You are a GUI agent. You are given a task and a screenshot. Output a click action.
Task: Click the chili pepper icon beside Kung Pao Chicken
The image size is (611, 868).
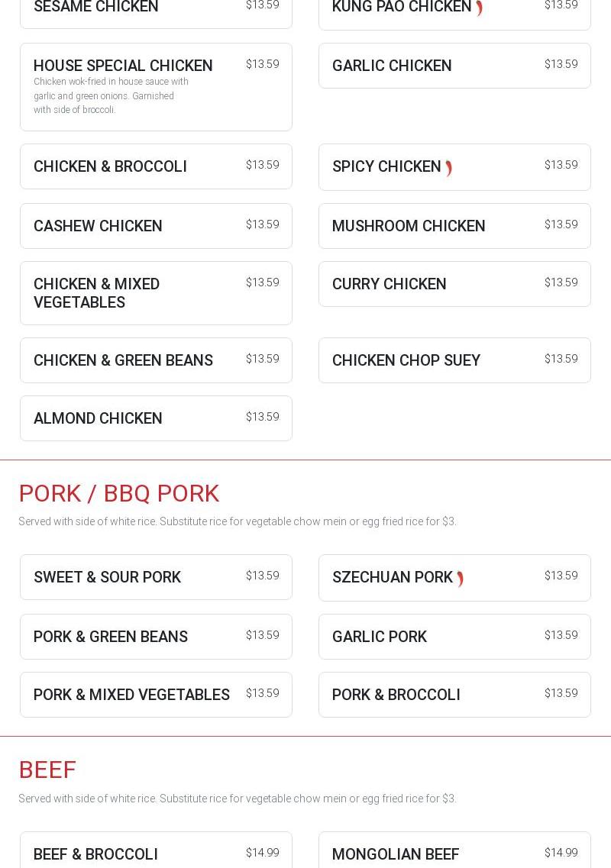pyautogui.click(x=479, y=8)
